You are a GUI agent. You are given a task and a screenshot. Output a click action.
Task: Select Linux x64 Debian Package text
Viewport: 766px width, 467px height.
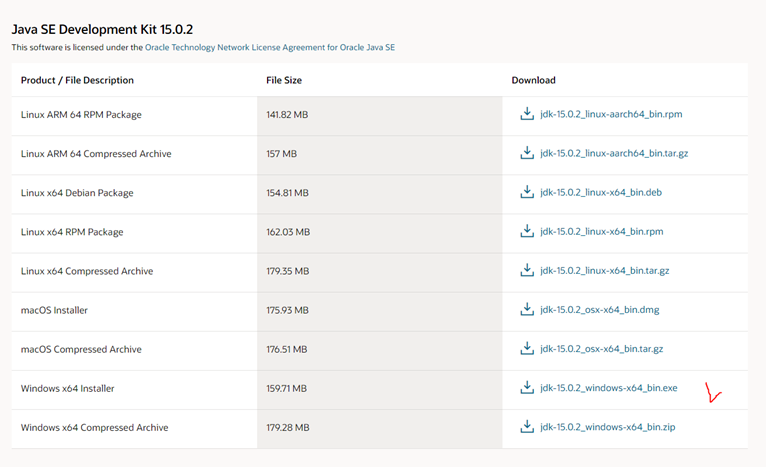point(77,193)
